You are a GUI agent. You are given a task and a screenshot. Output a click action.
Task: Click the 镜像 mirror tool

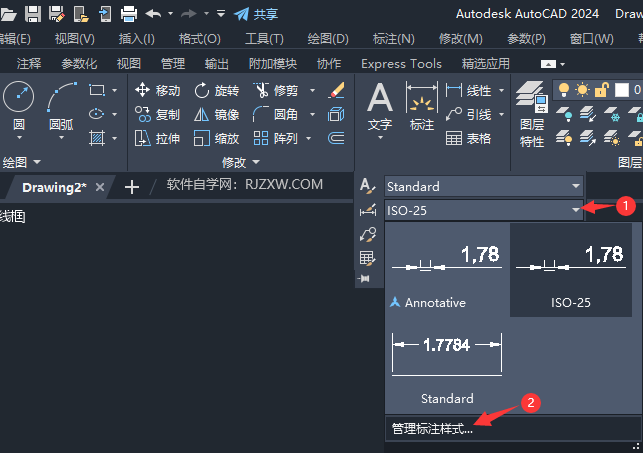coord(217,114)
